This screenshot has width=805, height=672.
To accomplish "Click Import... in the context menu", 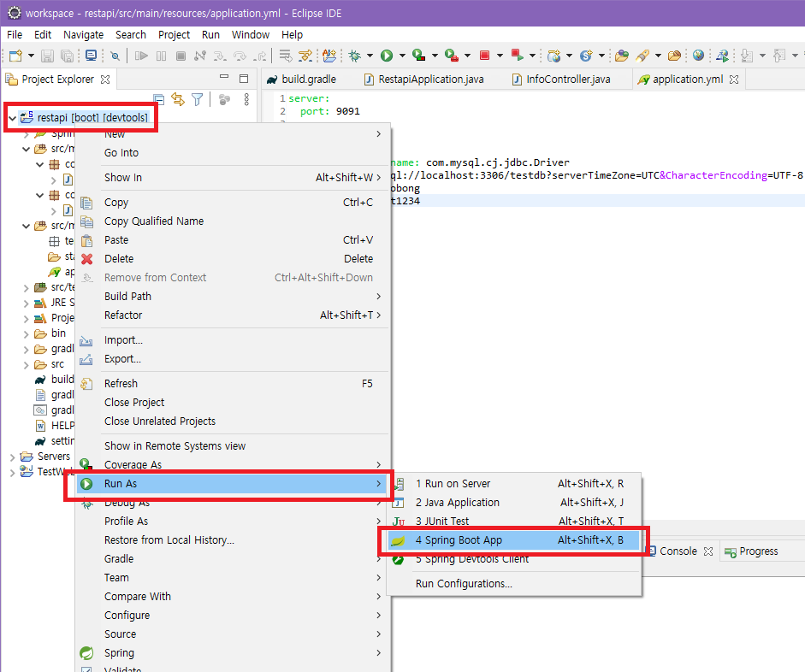I will [x=233, y=340].
